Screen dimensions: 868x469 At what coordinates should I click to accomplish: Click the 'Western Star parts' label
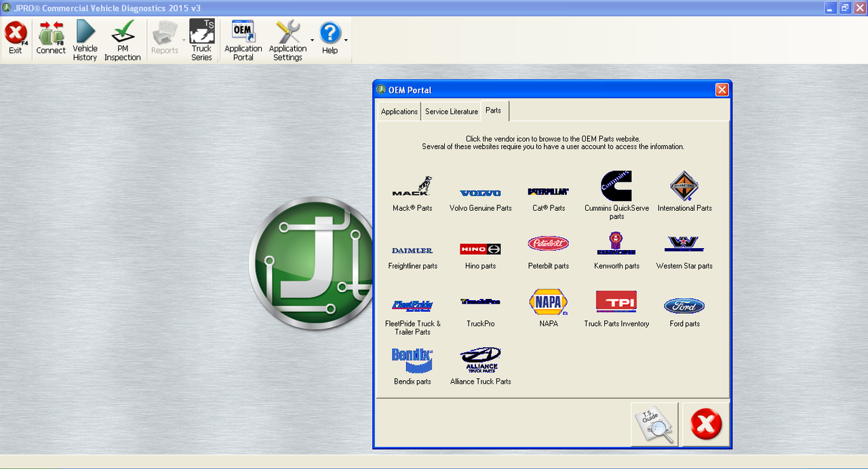coord(684,266)
